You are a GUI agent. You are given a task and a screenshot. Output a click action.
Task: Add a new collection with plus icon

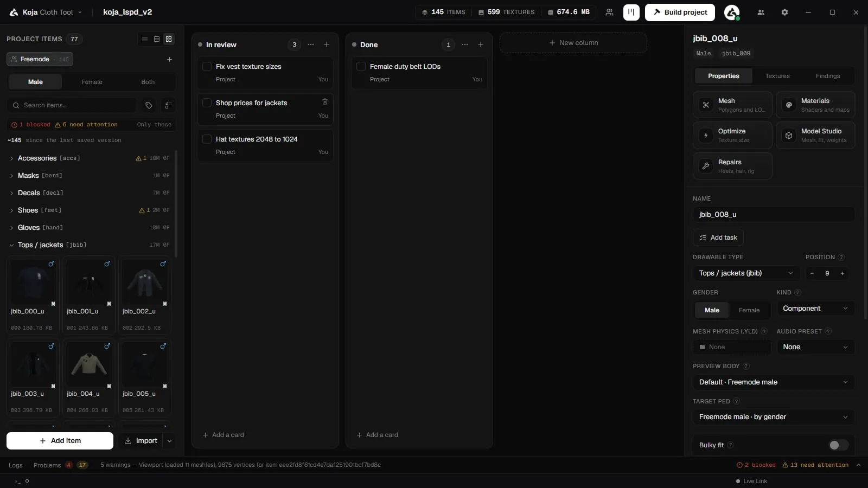169,59
